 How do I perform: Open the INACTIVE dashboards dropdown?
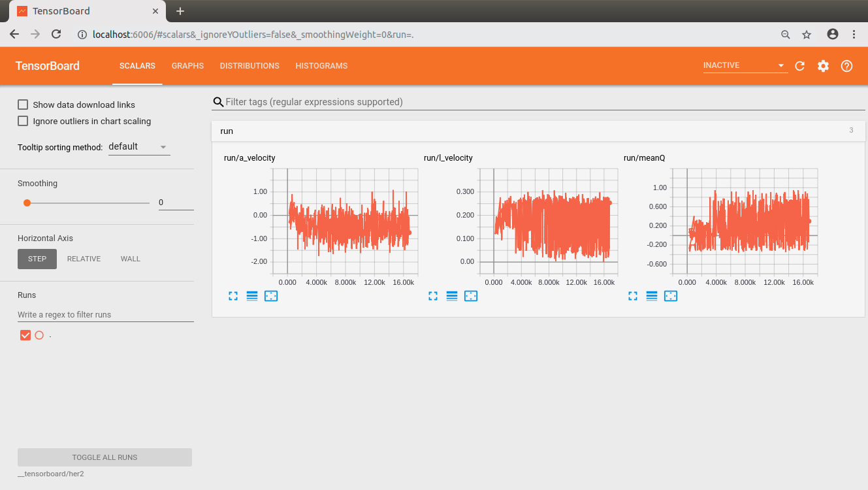click(745, 65)
